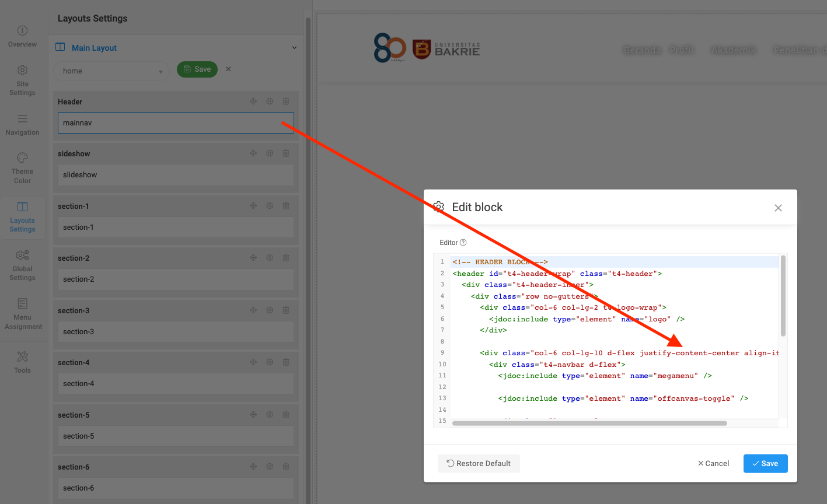Open settings for section-3 row

(x=270, y=310)
